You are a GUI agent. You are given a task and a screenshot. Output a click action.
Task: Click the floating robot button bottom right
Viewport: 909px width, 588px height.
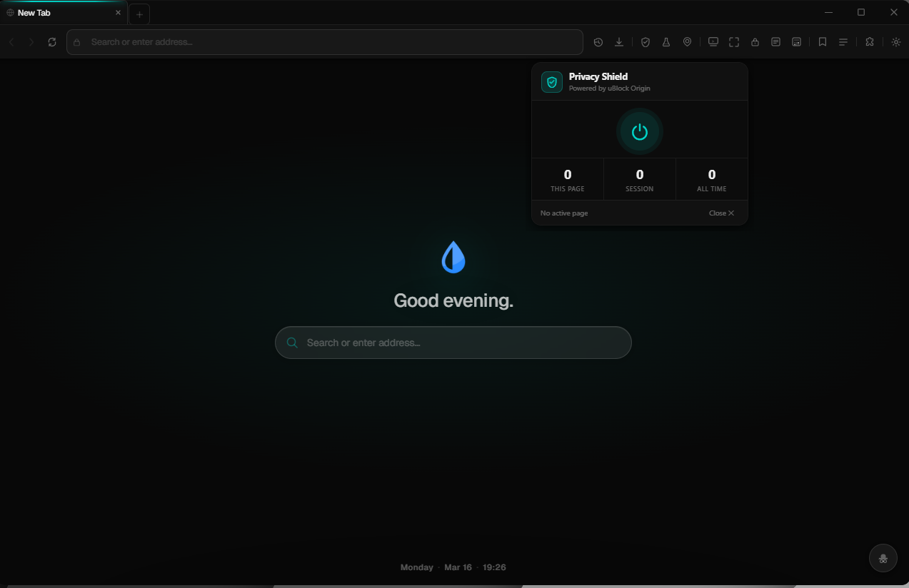883,558
